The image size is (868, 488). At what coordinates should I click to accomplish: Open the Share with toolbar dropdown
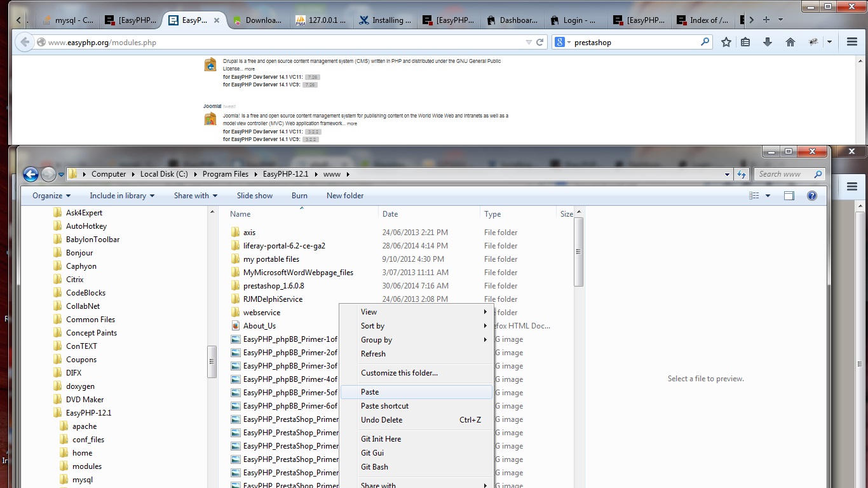click(x=196, y=196)
